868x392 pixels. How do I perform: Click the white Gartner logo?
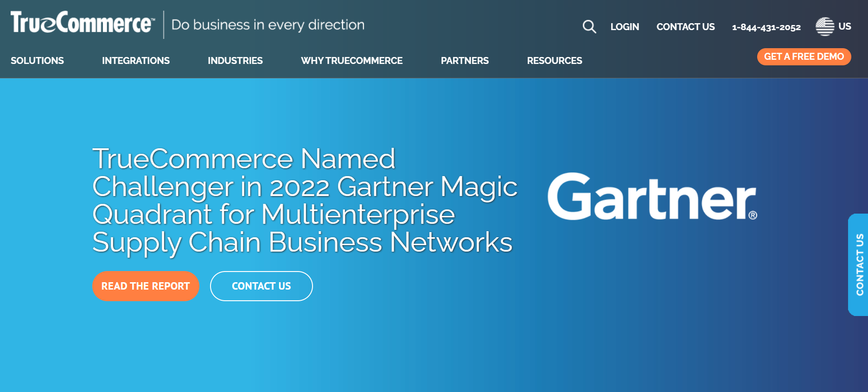point(652,197)
